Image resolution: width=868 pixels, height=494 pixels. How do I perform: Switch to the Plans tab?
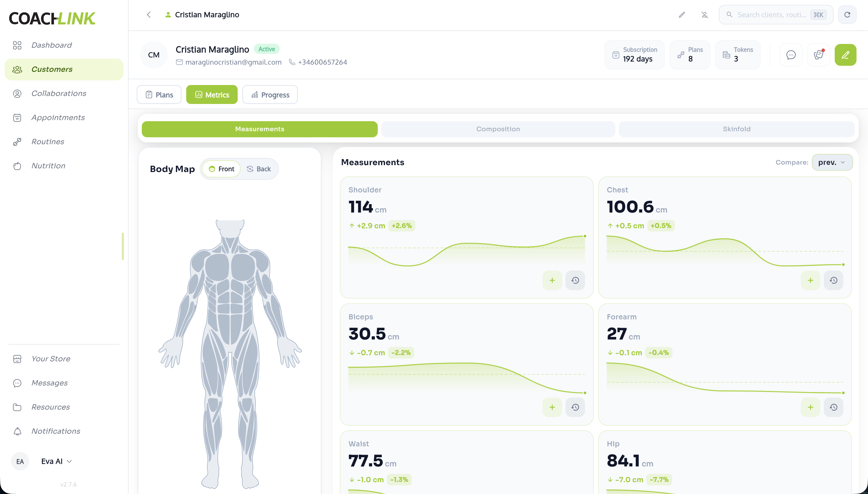point(159,95)
